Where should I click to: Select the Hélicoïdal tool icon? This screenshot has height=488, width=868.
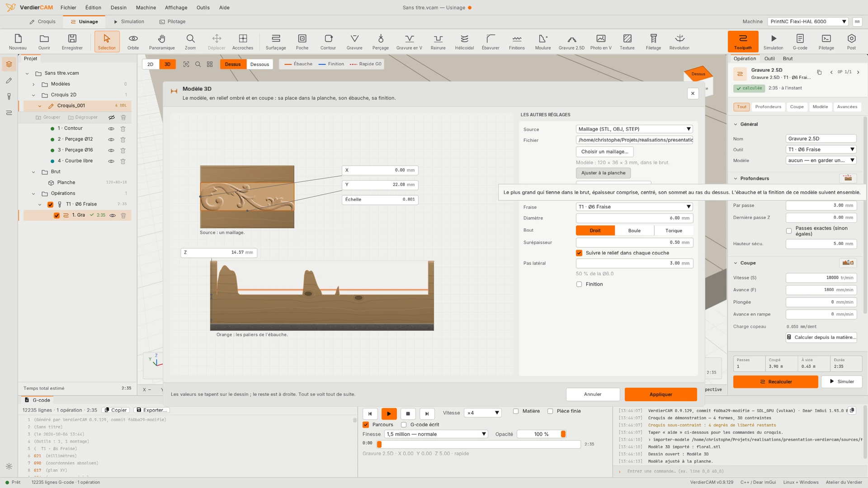pos(464,42)
